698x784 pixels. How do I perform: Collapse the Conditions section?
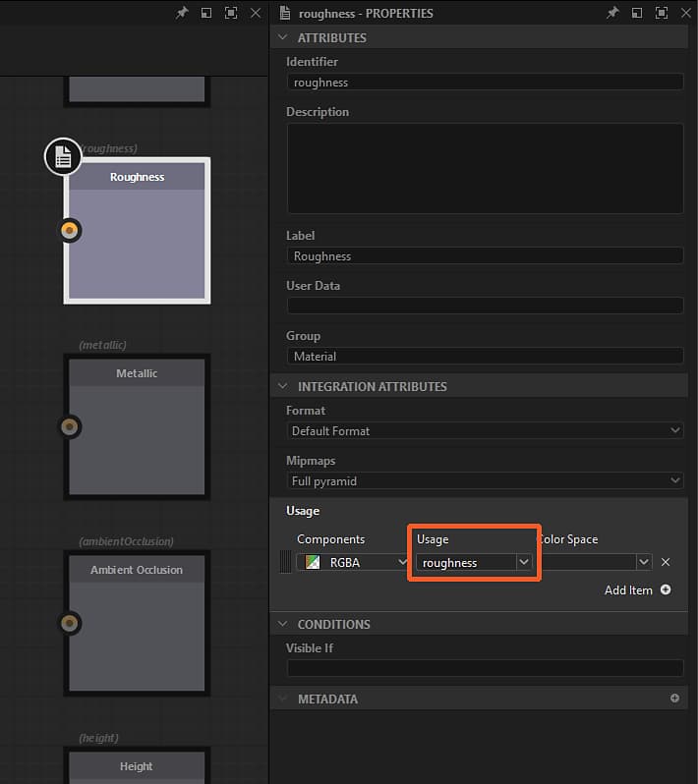point(283,624)
